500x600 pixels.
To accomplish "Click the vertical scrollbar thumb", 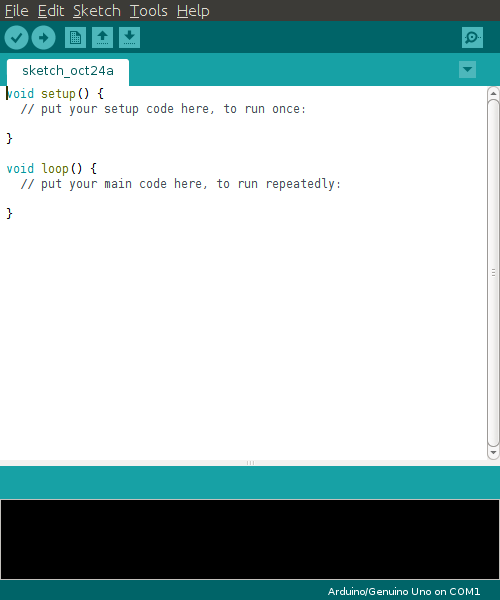I will (493, 272).
